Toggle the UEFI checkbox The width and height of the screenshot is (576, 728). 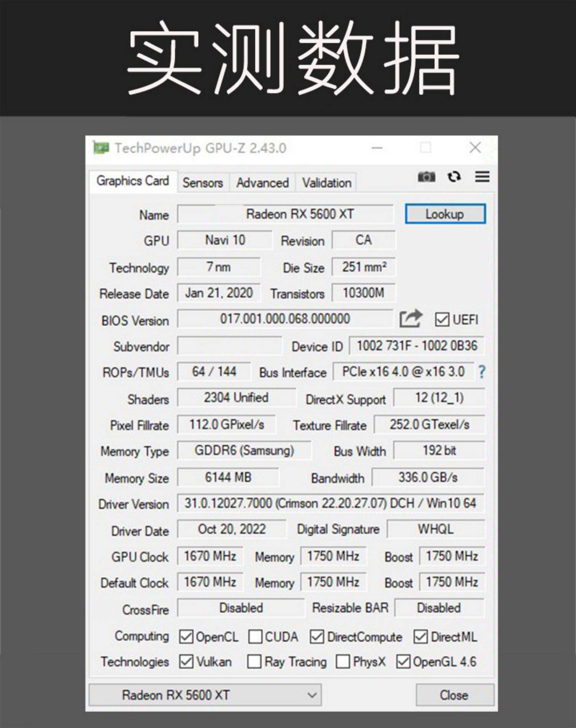[x=442, y=319]
